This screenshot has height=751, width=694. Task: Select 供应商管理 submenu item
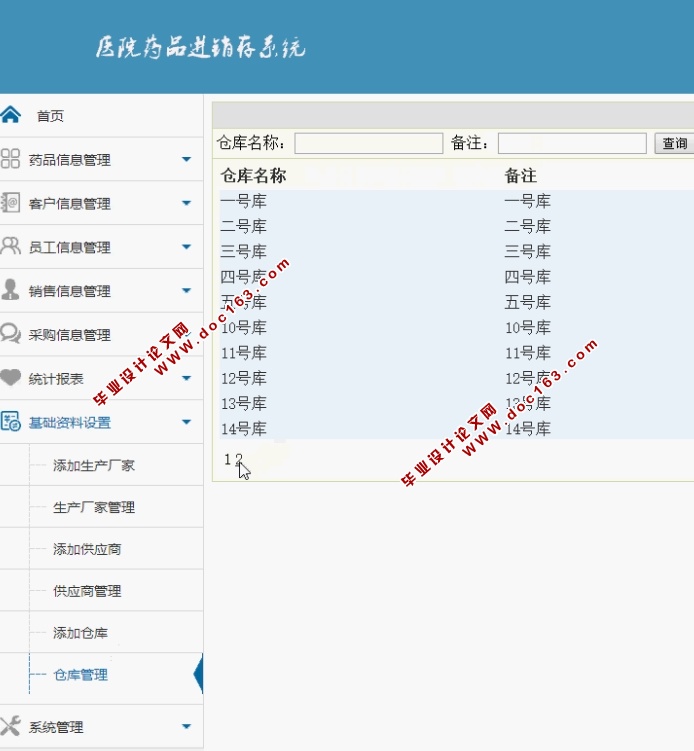87,591
